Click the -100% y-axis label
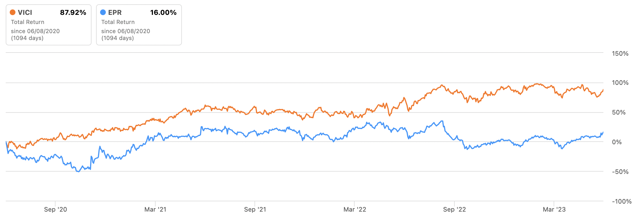This screenshot has width=644, height=221. click(x=622, y=202)
